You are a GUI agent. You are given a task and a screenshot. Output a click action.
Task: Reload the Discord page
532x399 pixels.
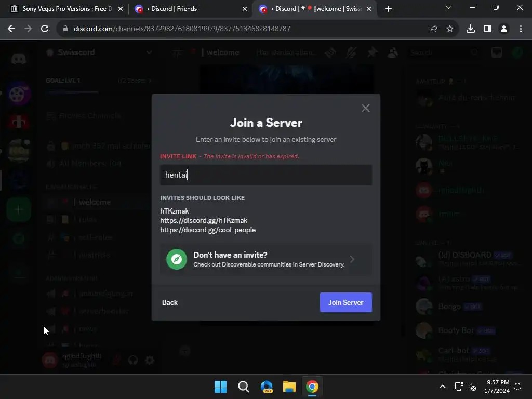[45, 29]
